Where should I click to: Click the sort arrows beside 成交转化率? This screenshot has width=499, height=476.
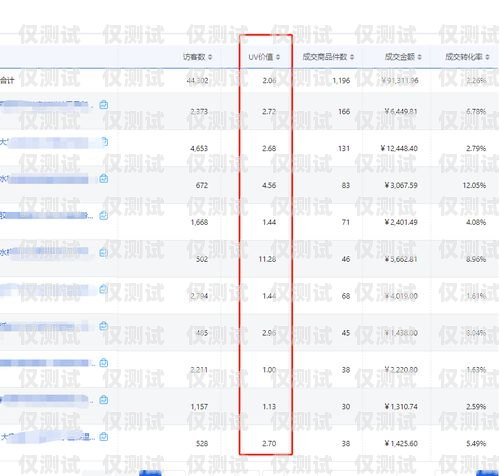pyautogui.click(x=487, y=57)
